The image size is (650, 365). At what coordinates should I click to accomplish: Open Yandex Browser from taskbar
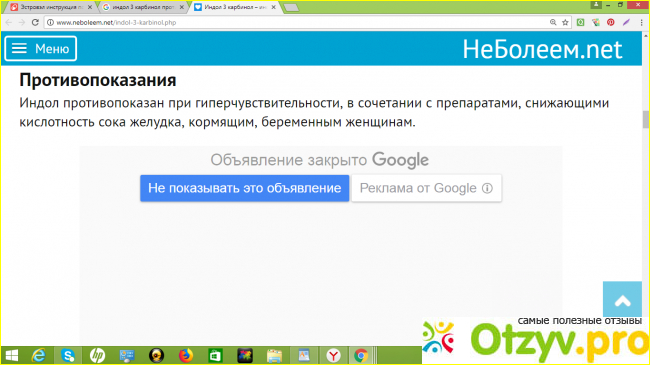coord(333,355)
